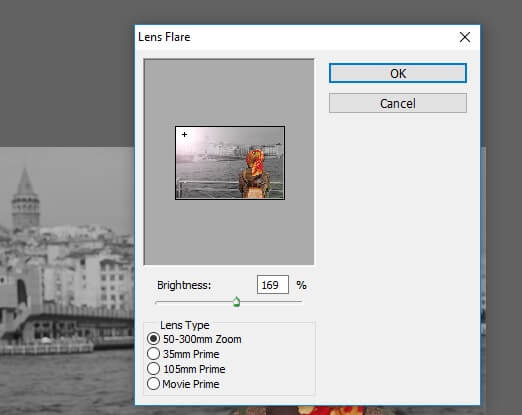Cancel the Lens Flare dialog
This screenshot has width=522, height=415.
click(x=398, y=103)
